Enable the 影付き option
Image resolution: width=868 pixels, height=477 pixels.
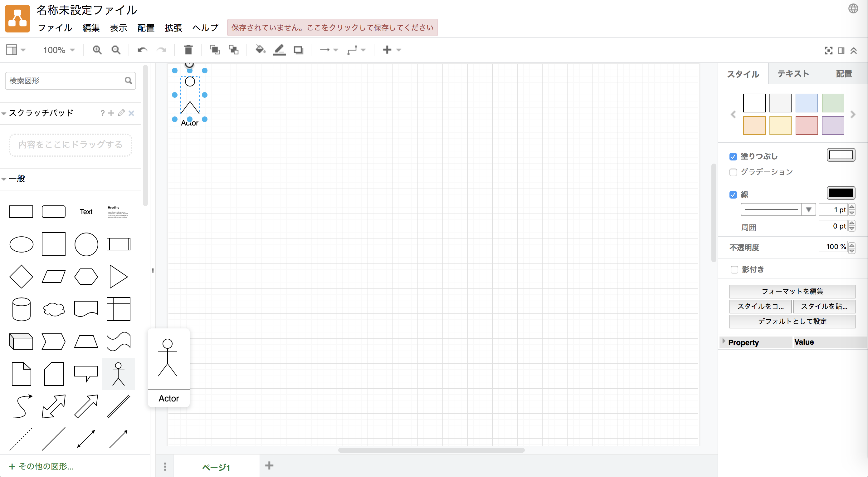734,269
